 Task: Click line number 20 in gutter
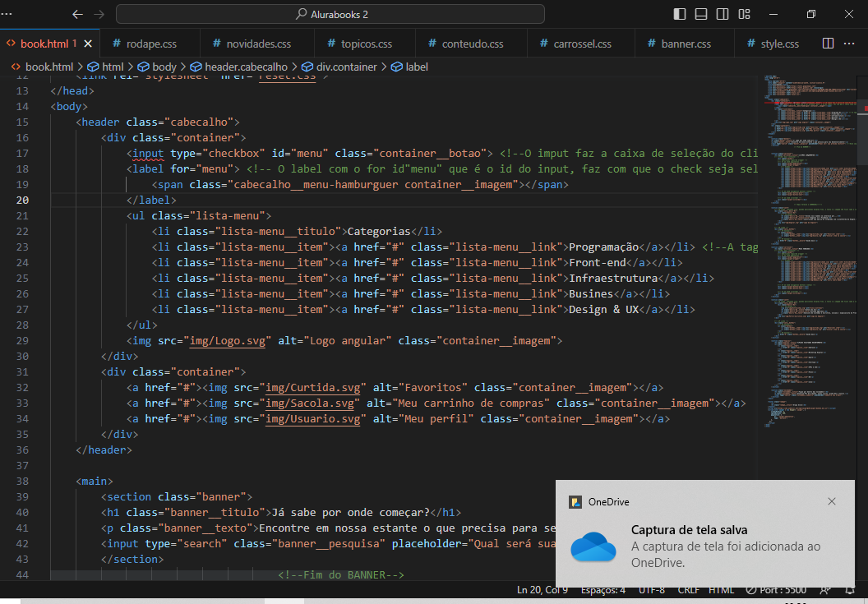point(22,201)
